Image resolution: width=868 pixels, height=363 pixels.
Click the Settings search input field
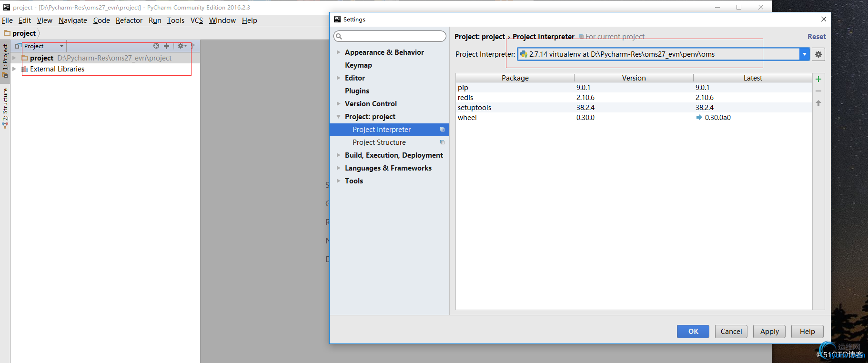390,36
